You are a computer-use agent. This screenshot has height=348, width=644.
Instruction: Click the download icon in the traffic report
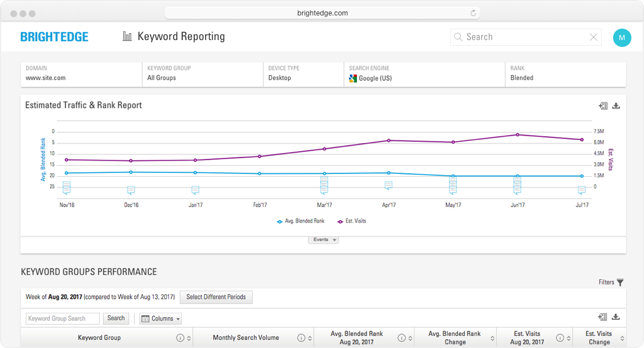point(616,106)
